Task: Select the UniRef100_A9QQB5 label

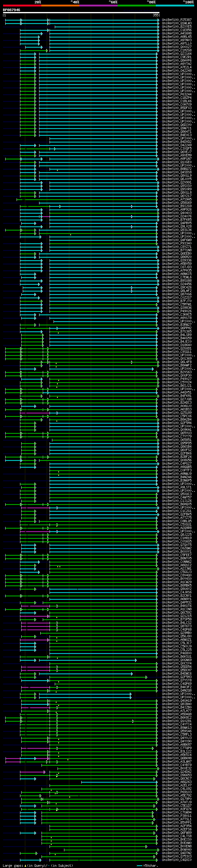Action: click(177, 467)
